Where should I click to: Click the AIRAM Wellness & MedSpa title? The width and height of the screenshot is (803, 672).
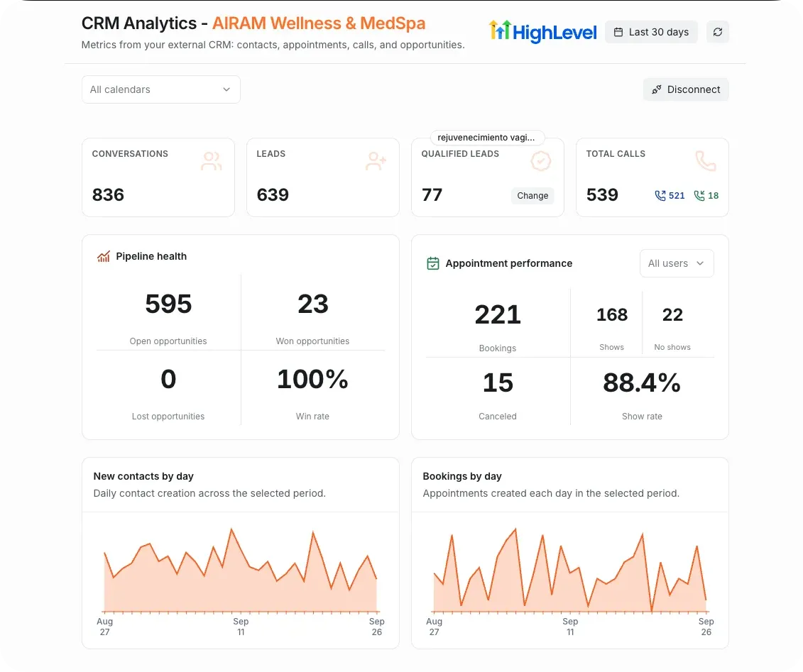(x=319, y=23)
